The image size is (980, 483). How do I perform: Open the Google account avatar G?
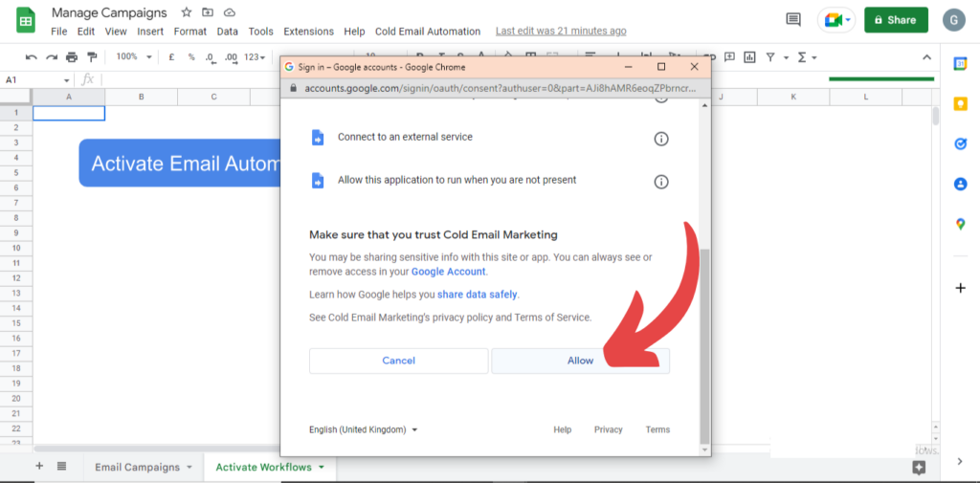tap(954, 20)
